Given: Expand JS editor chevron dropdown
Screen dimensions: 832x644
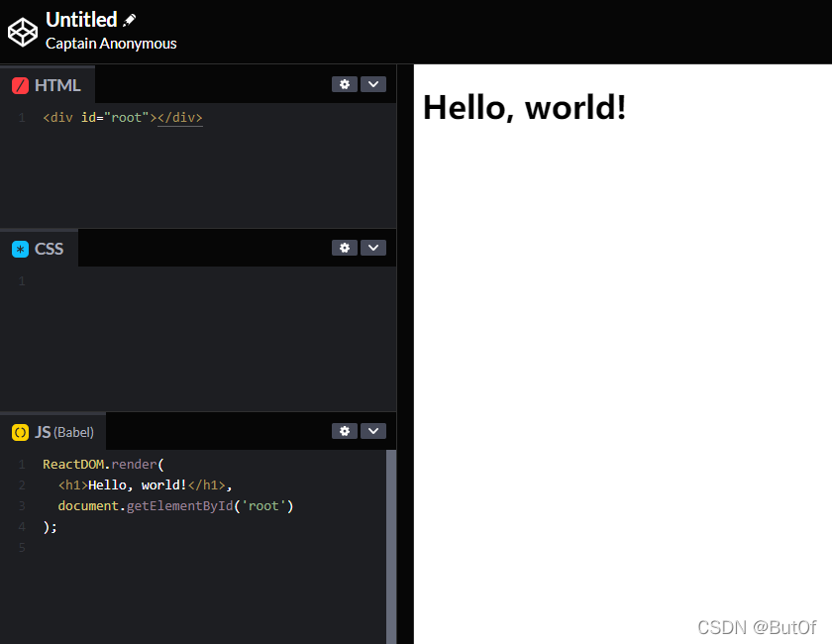Looking at the screenshot, I should point(373,431).
